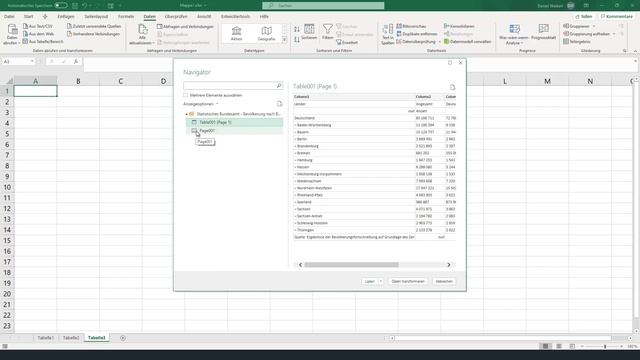Open Abfragen und Verbindungen pane

[185, 27]
